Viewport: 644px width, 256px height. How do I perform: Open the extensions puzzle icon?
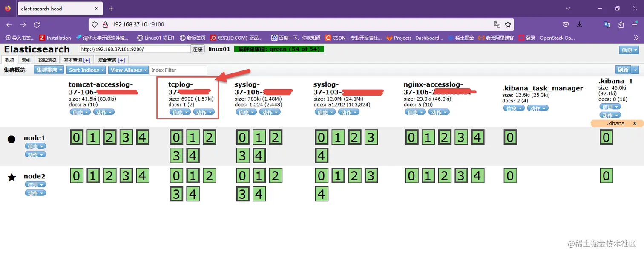click(621, 25)
